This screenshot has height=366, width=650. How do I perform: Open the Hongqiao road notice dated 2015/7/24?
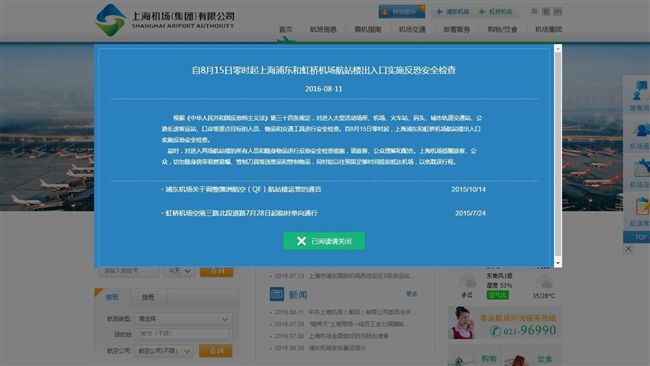point(241,213)
